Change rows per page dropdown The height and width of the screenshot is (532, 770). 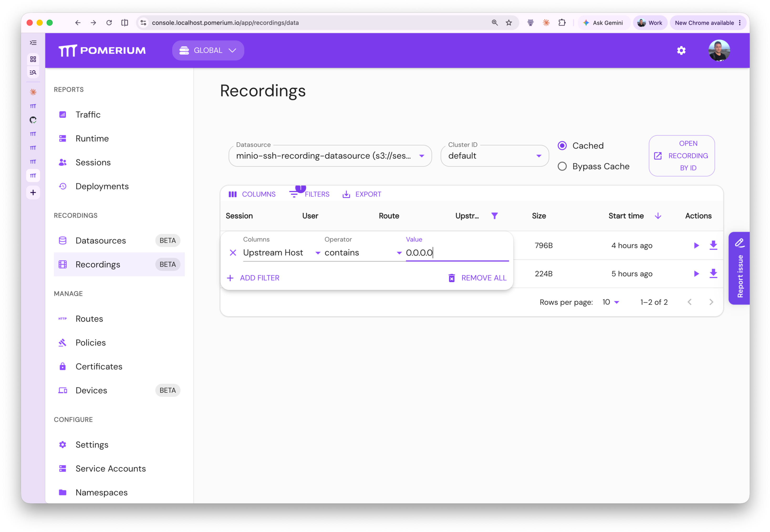[610, 302]
